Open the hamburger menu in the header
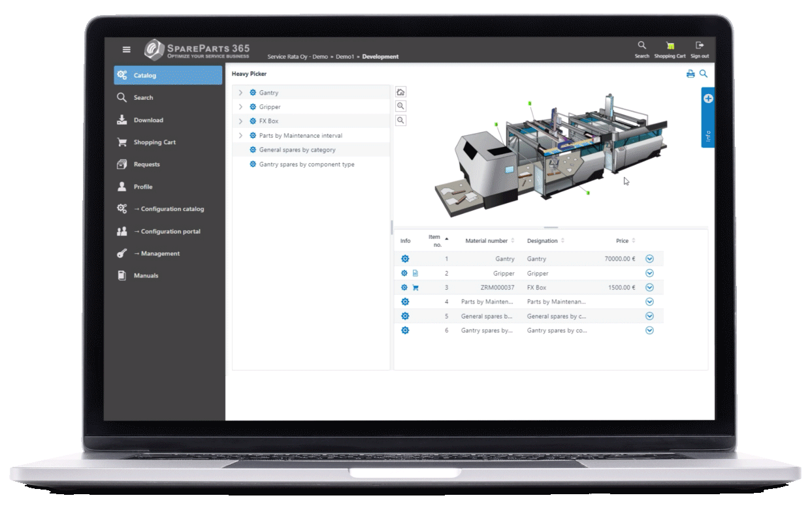The width and height of the screenshot is (812, 519). pyautogui.click(x=127, y=50)
